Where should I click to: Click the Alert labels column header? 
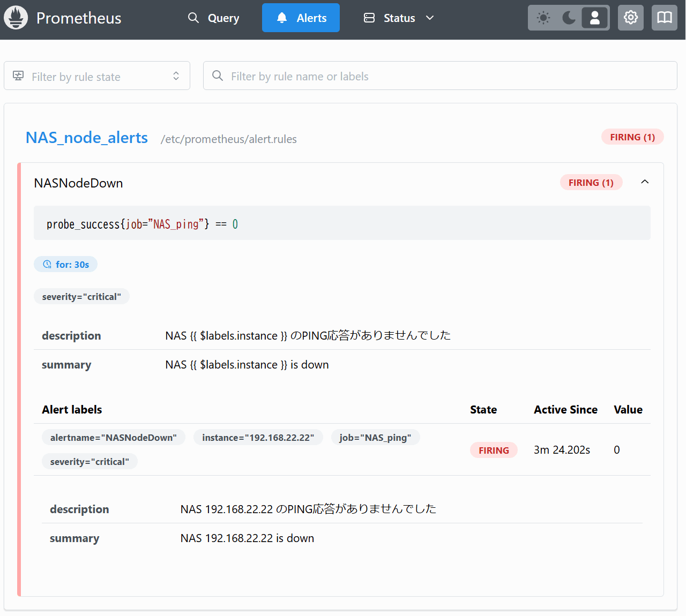(x=72, y=409)
